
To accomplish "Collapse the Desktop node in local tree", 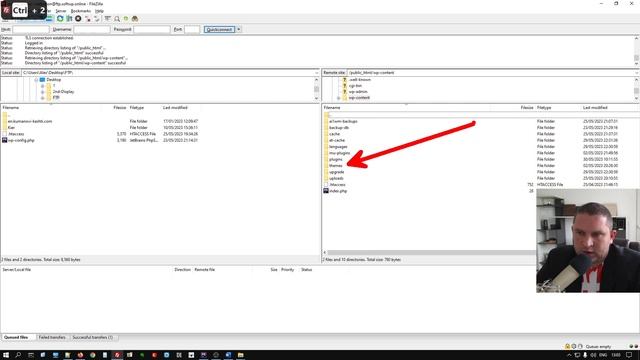I will (36, 80).
